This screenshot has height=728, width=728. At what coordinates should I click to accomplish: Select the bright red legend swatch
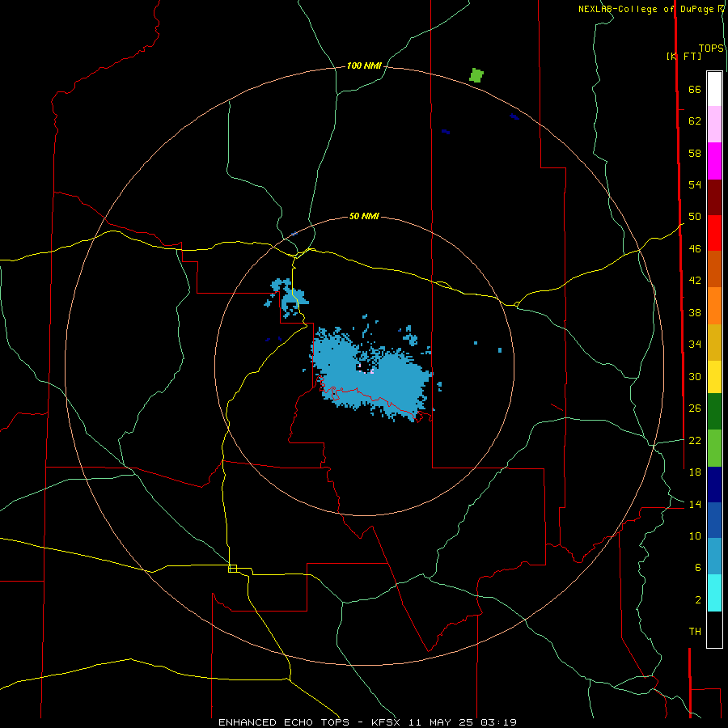coord(714,233)
